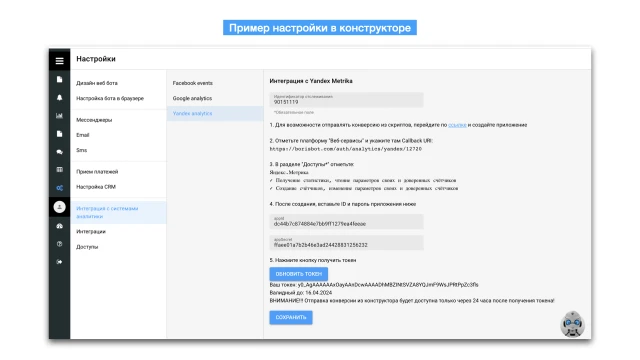Click the document icon directly under the hamburger menu
Screen dimensions: 640x360
click(60, 79)
